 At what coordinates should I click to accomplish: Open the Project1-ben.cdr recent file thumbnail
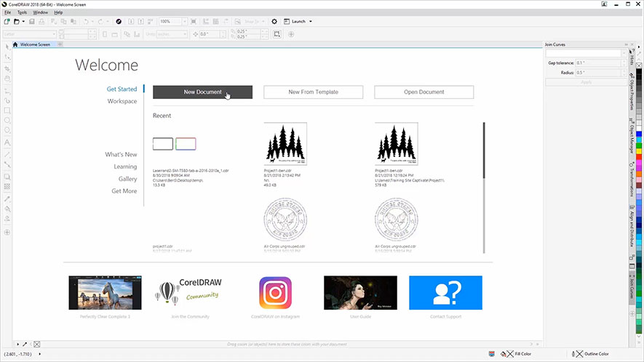pos(285,144)
